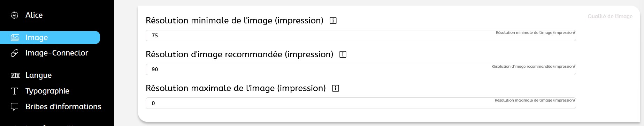Click the maximum resolution field containing 0
Viewport: 644px width, 126px height.
tap(361, 103)
